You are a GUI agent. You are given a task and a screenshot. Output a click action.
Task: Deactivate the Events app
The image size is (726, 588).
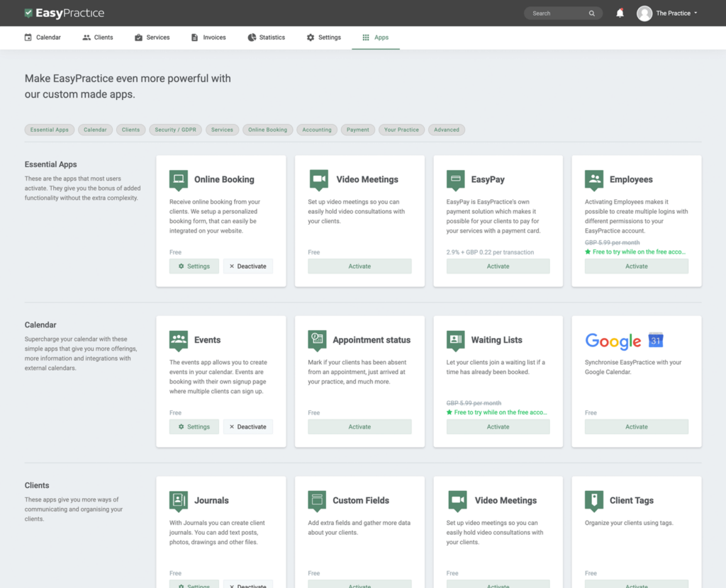[247, 426]
